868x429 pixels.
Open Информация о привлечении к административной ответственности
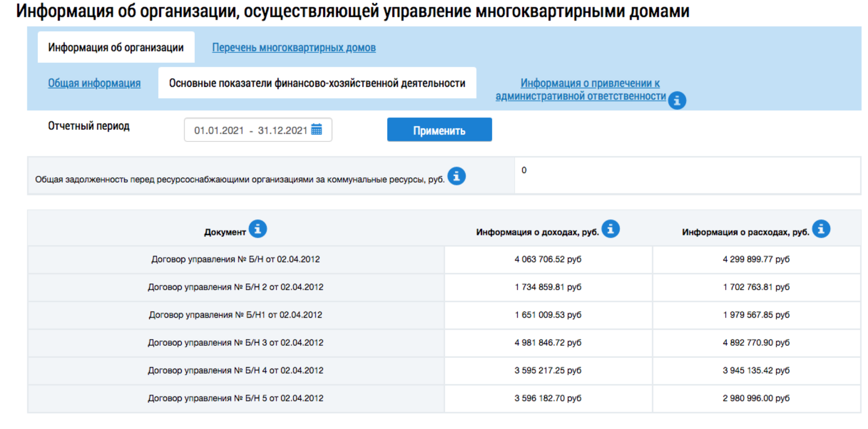point(581,90)
